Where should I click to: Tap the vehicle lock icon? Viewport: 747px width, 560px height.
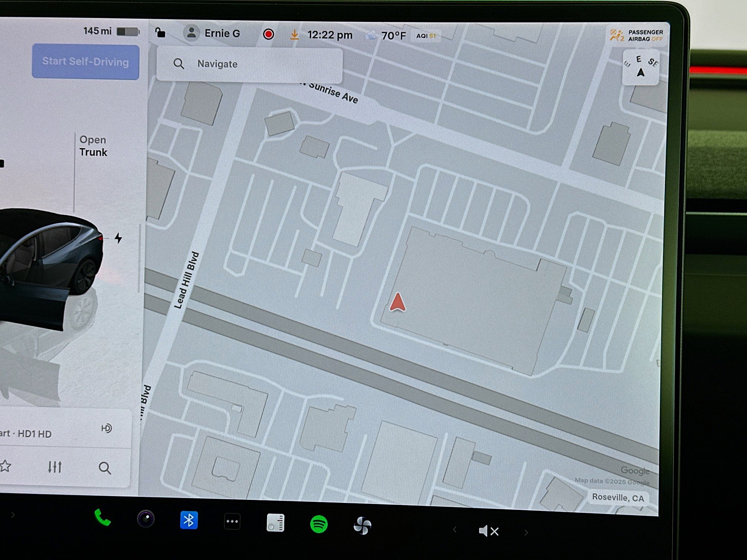point(159,33)
